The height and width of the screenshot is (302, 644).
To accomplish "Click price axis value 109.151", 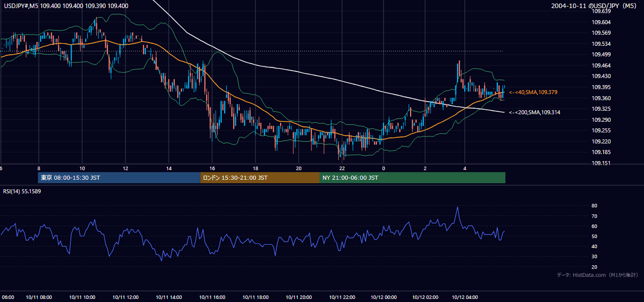I will pyautogui.click(x=602, y=163).
